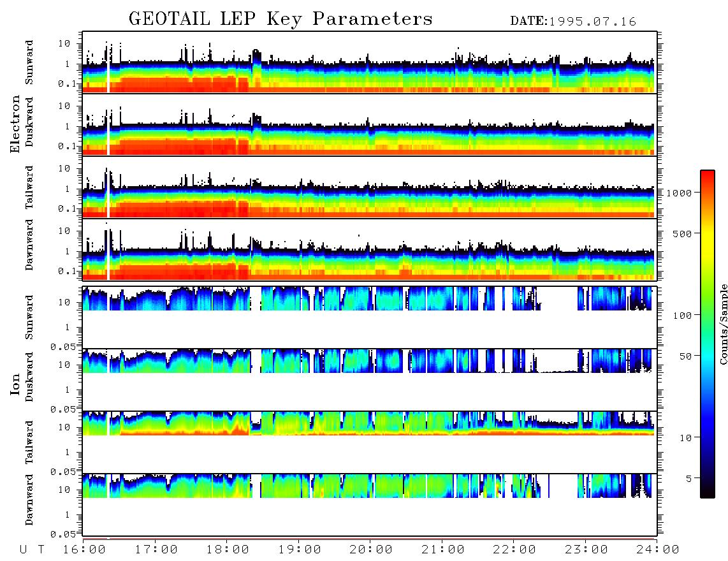Click the '16:00' time tick label
The height and width of the screenshot is (561, 728).
click(x=85, y=550)
